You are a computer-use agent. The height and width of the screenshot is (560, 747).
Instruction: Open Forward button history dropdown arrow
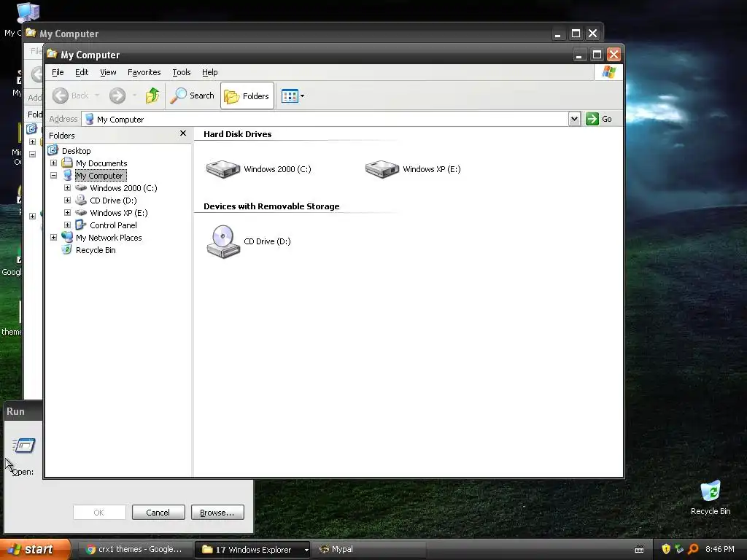point(135,96)
